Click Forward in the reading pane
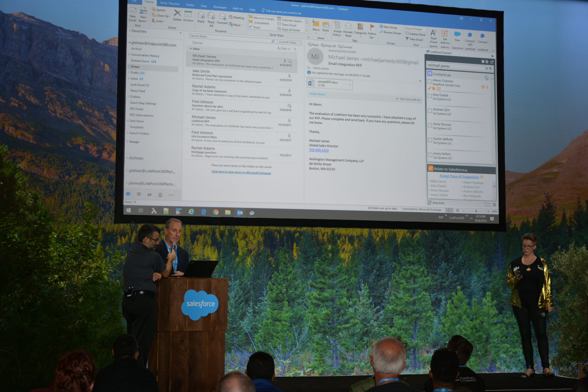 point(345,47)
